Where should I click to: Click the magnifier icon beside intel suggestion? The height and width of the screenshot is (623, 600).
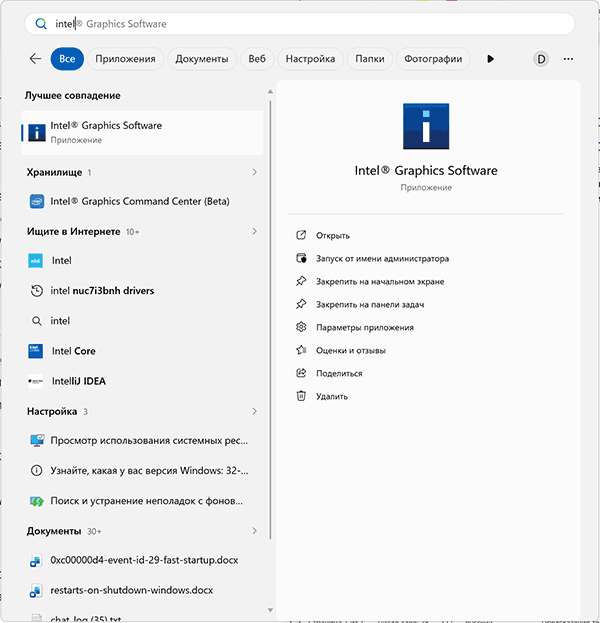click(x=37, y=321)
